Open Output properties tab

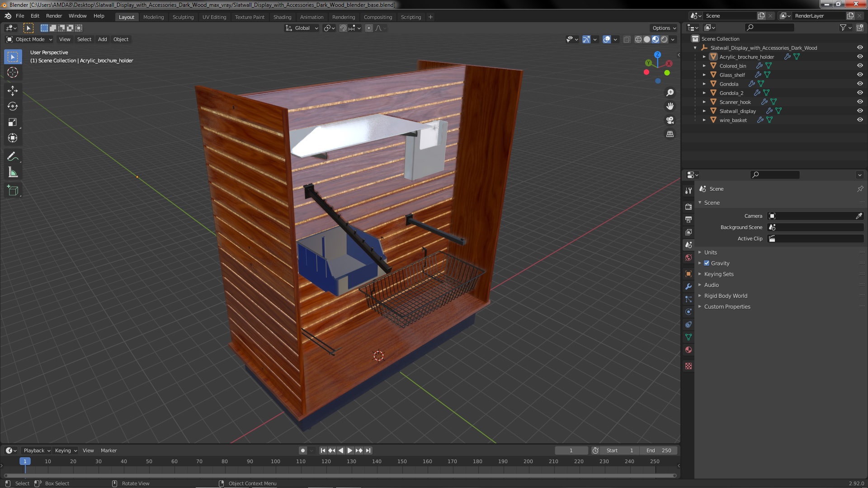pyautogui.click(x=689, y=220)
